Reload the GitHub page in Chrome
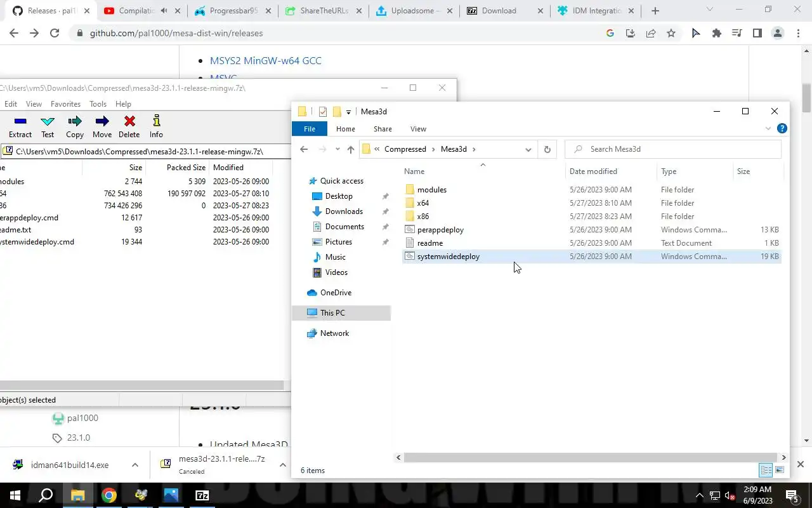812x508 pixels. pos(55,33)
